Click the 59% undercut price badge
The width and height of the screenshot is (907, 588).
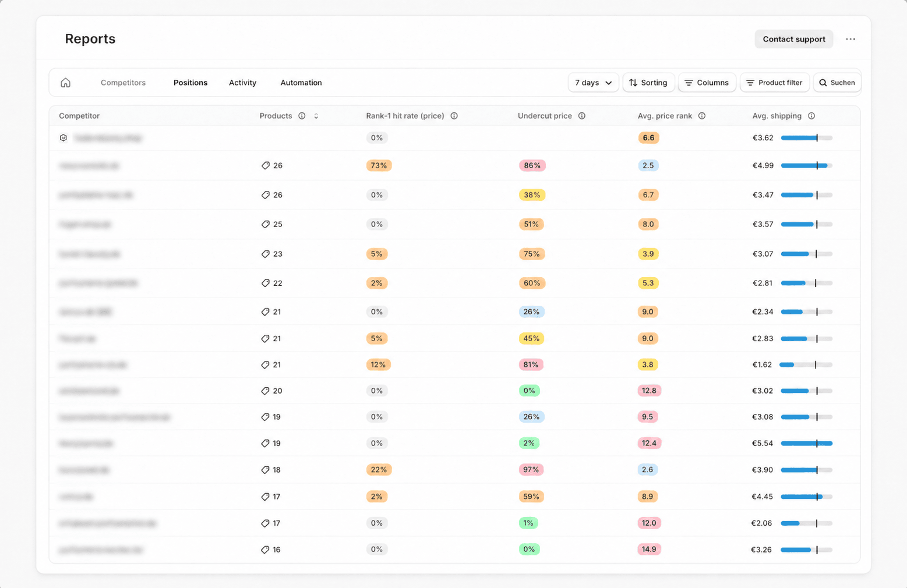(531, 497)
